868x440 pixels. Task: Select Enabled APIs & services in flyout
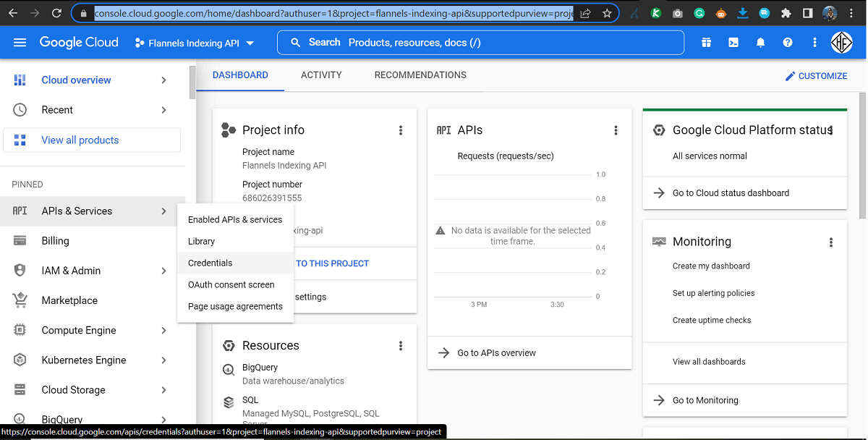point(235,219)
